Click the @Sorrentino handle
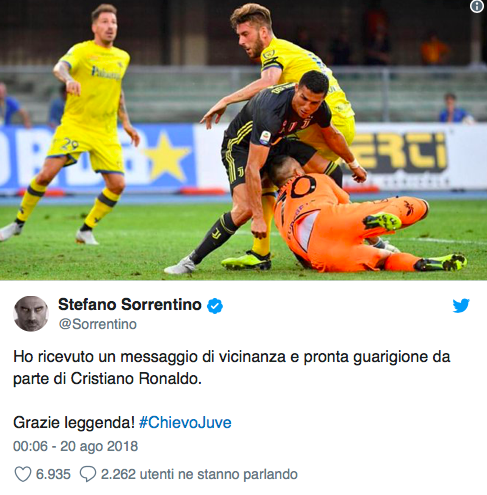The width and height of the screenshot is (487, 495). point(98,324)
